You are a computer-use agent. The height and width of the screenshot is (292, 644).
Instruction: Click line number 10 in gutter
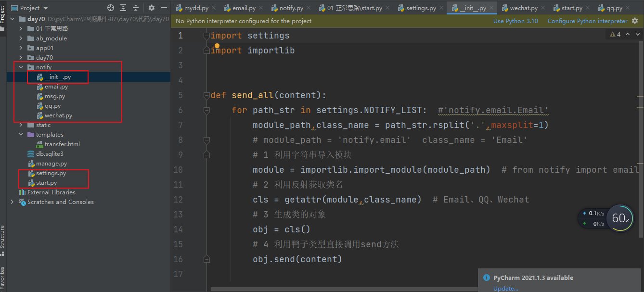178,170
